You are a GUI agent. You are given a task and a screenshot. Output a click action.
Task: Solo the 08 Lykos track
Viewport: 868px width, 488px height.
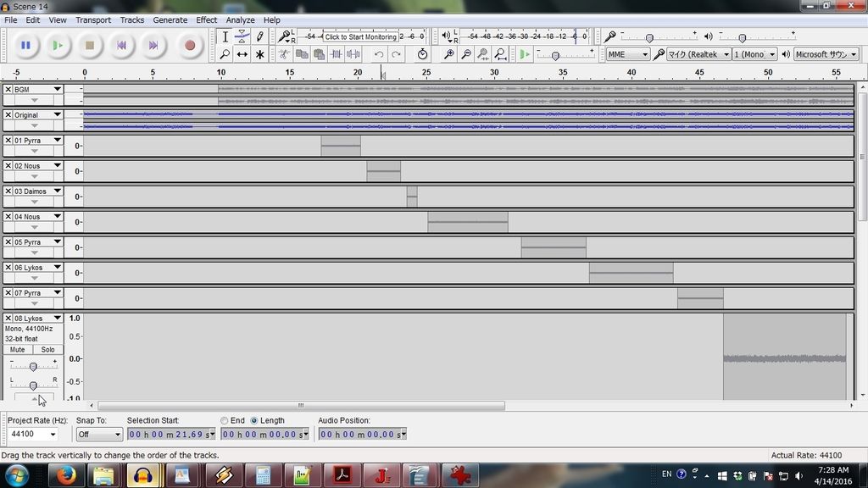(48, 349)
